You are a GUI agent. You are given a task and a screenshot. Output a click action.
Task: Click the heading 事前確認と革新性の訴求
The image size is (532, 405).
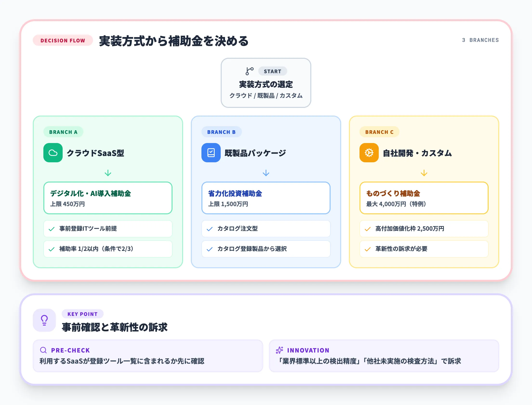(114, 327)
